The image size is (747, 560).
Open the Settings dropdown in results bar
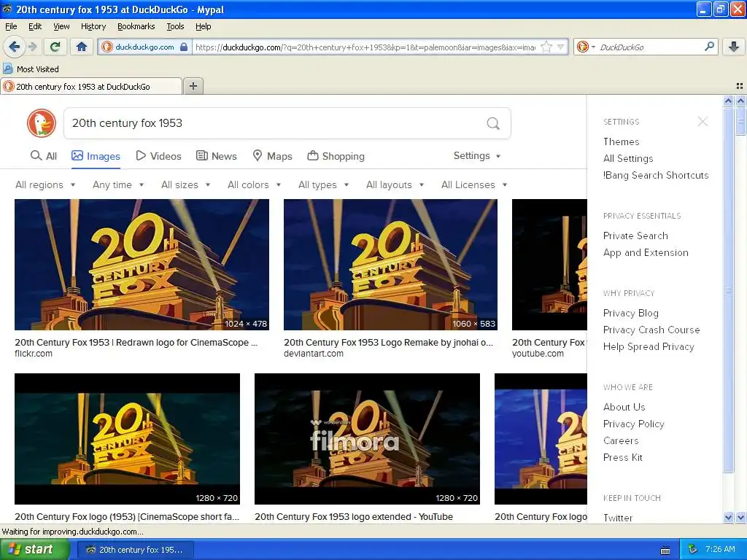(x=477, y=156)
